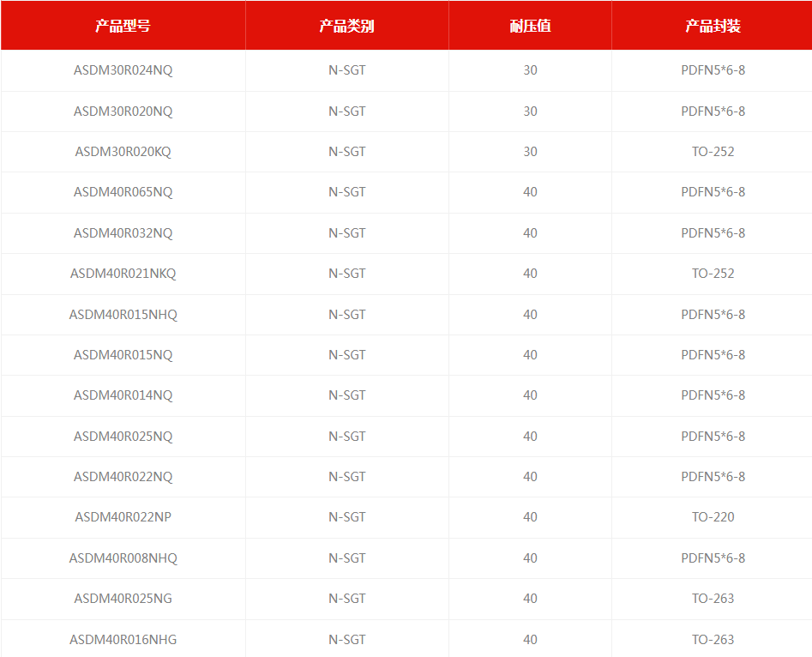Viewport: 812px width, 657px height.
Task: Click the TO-220 package cell
Action: pyautogui.click(x=713, y=517)
